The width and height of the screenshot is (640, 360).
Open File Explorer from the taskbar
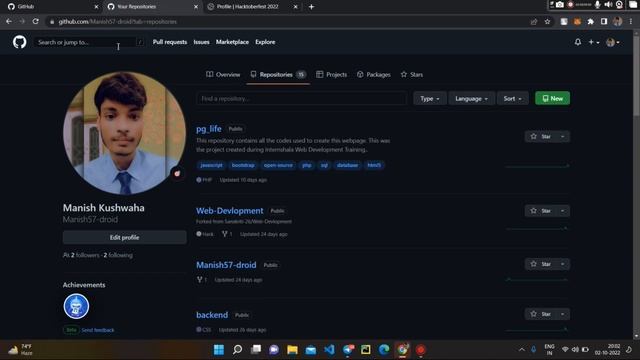[x=292, y=350]
